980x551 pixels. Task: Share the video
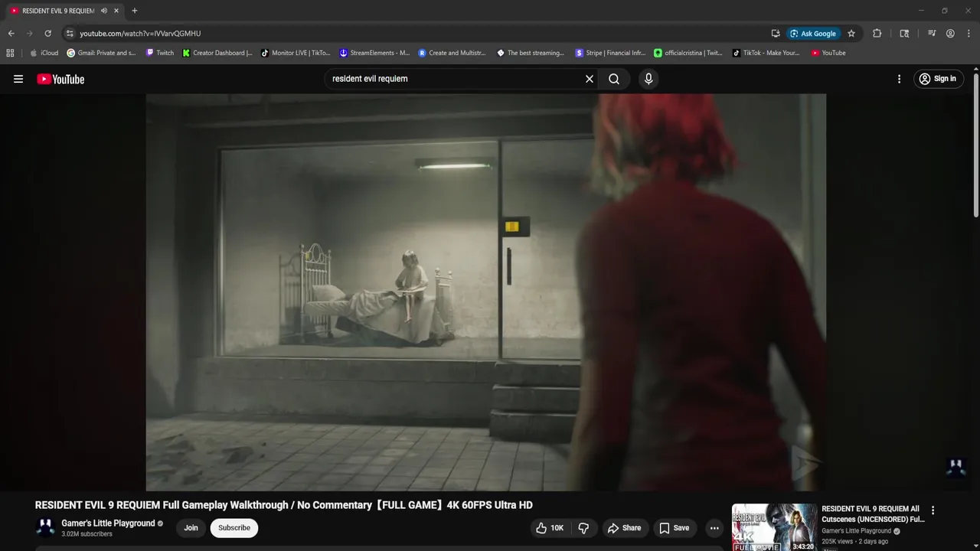tap(624, 528)
